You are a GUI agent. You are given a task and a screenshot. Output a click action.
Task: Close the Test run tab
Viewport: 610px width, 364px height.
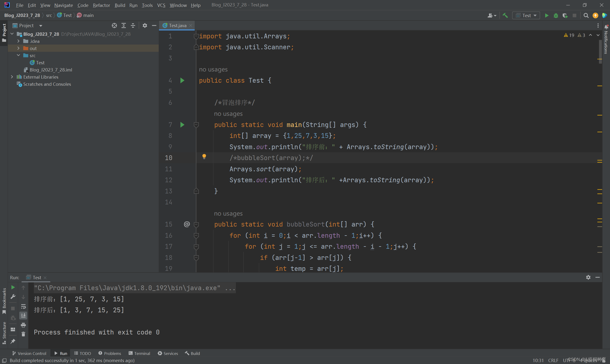45,278
